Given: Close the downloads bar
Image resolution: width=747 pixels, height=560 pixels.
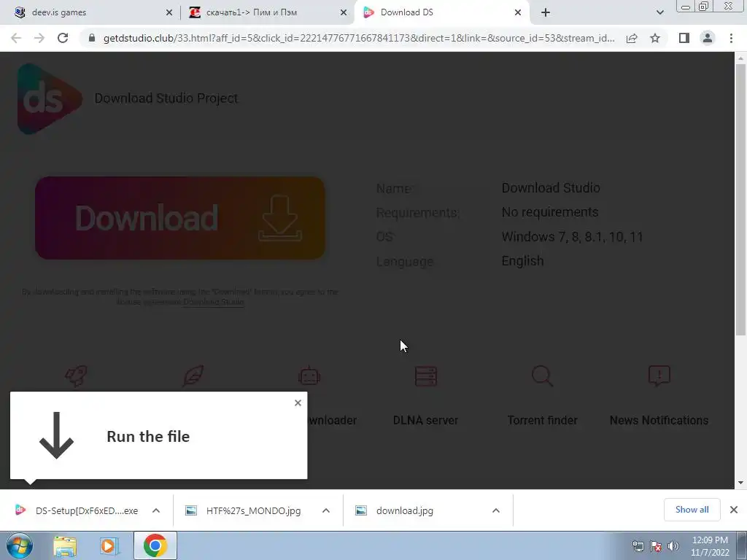Looking at the screenshot, I should click(x=734, y=510).
